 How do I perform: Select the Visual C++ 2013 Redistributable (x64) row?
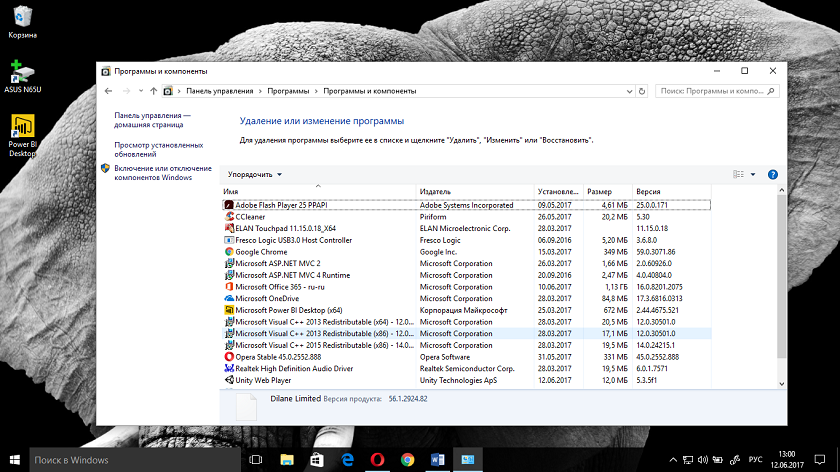[x=466, y=322]
